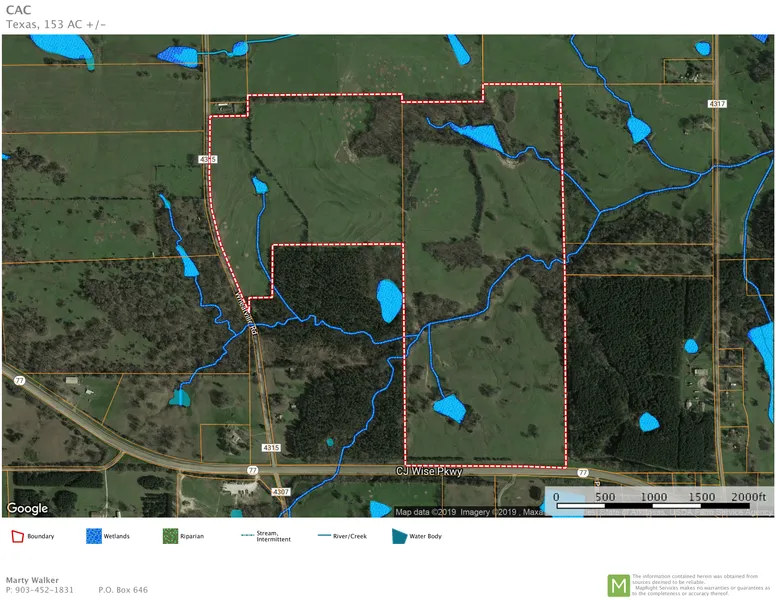Click the CJ Wise Pkwy road label
This screenshot has height=600, width=776.
pyautogui.click(x=429, y=472)
